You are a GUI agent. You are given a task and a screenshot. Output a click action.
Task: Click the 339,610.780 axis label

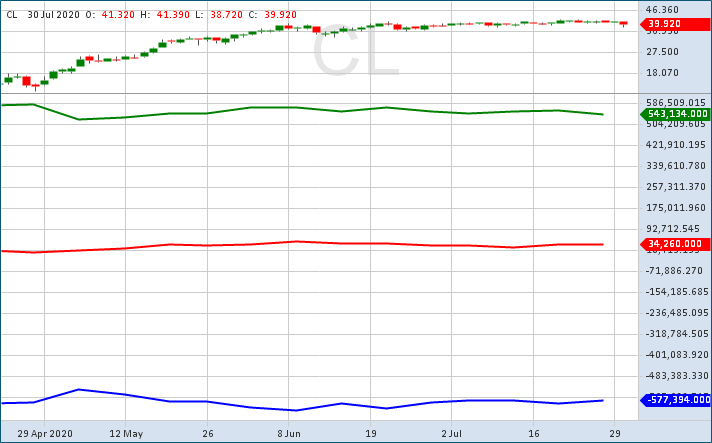tap(676, 166)
